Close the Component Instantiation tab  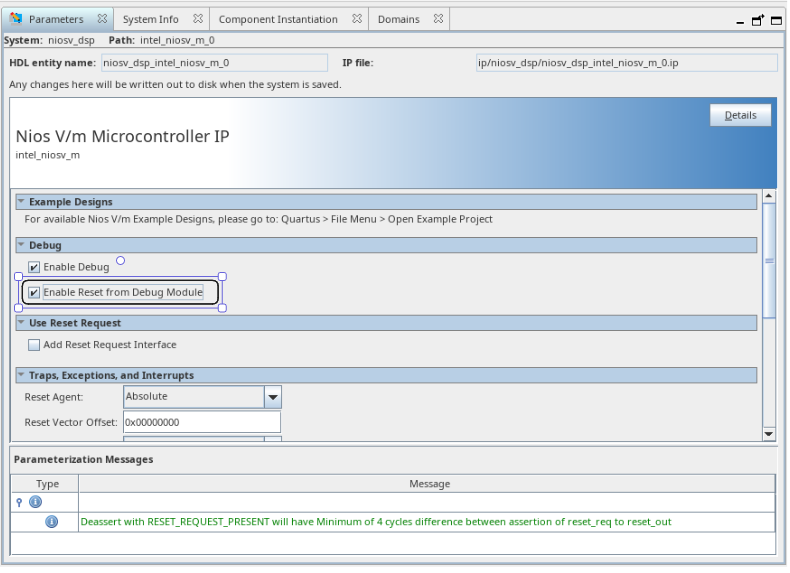pos(358,19)
